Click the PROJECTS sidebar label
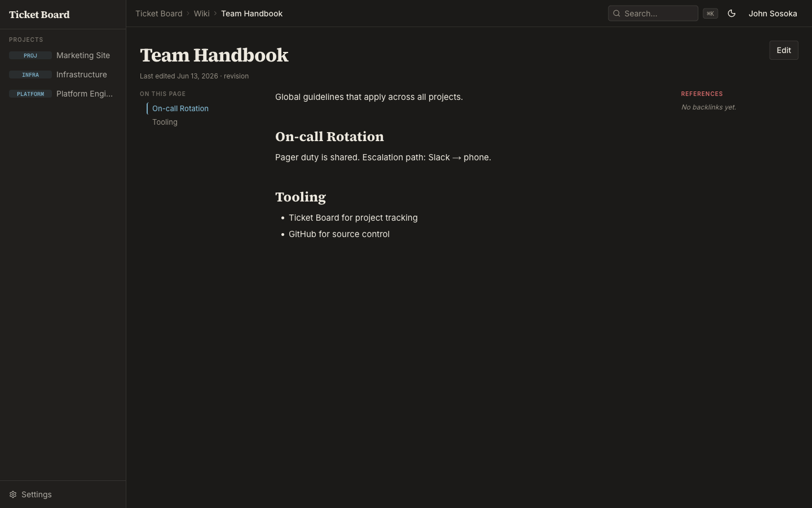This screenshot has width=812, height=508. pos(26,40)
